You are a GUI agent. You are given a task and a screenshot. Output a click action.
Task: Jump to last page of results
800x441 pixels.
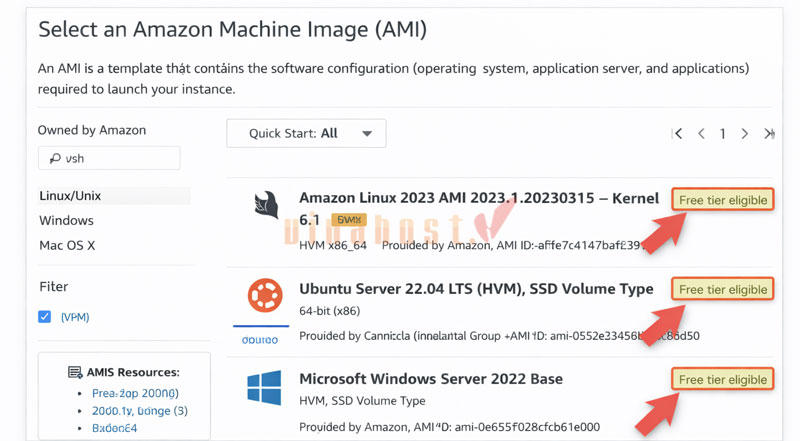pos(769,134)
